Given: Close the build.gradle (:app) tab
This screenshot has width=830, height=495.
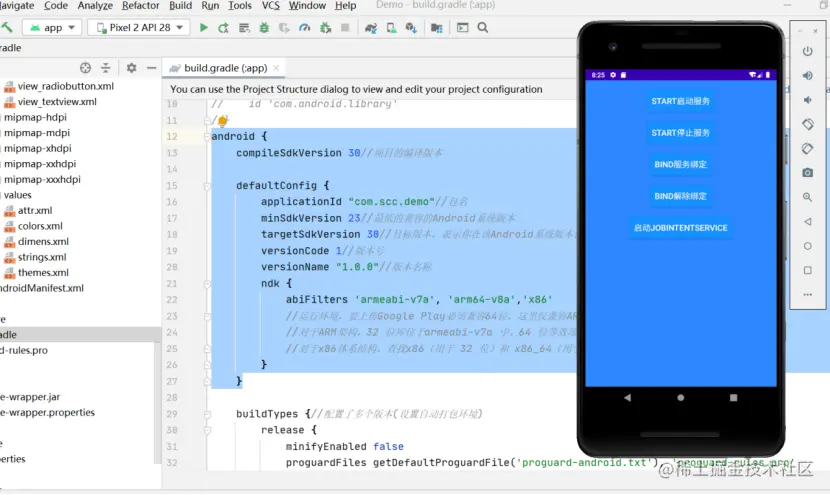Looking at the screenshot, I should click(276, 68).
